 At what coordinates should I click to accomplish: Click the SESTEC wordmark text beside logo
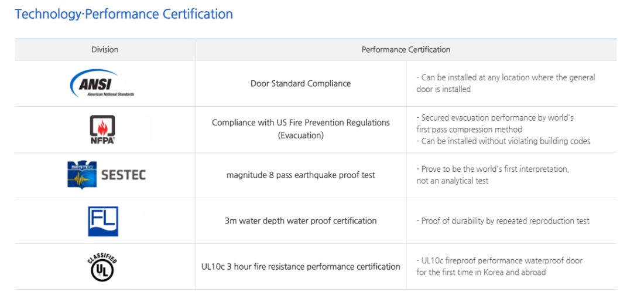(123, 175)
